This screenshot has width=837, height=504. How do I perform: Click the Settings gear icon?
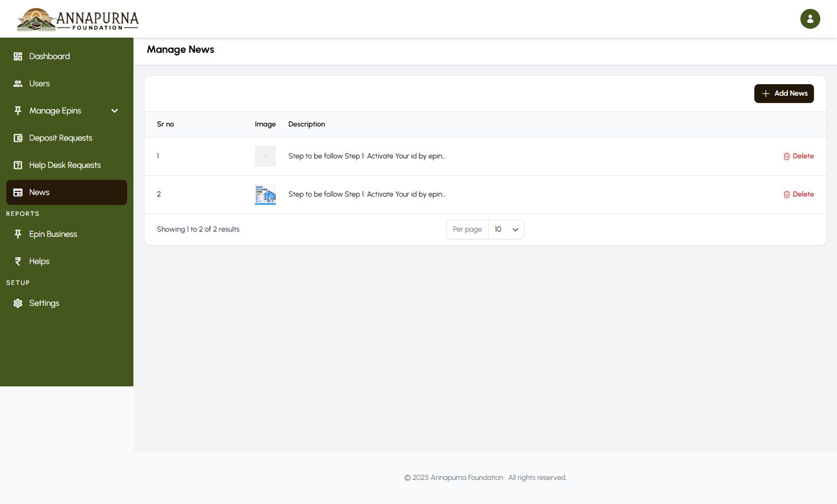pos(18,303)
